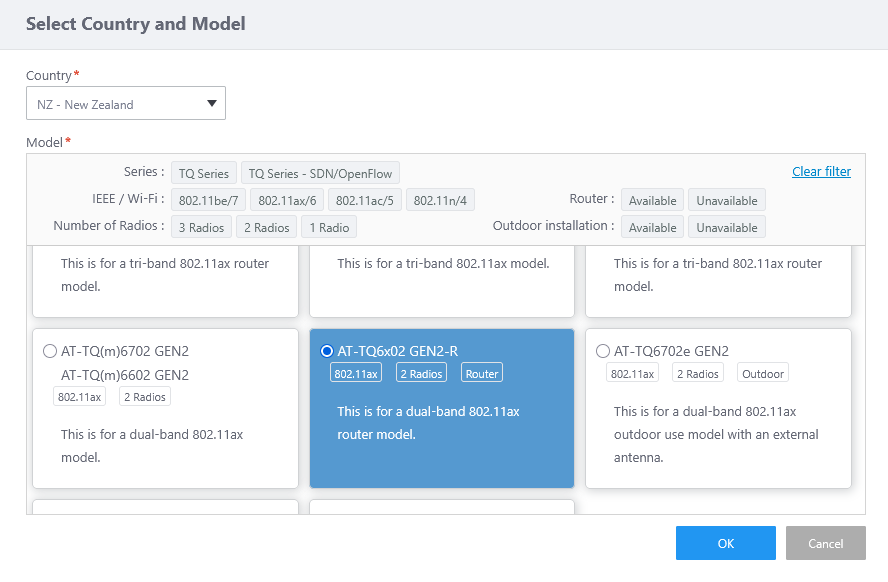The height and width of the screenshot is (582, 888).
Task: Filter by TQ Series - SDN/OpenFlow
Action: [320, 173]
